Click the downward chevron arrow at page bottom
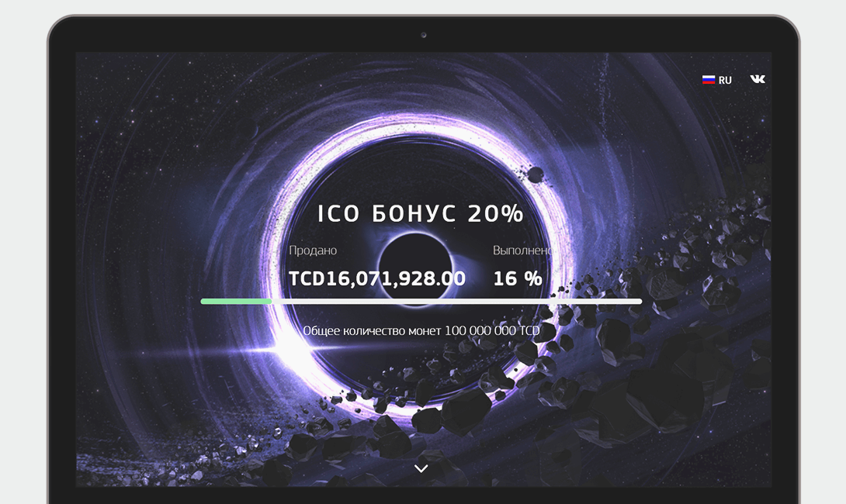 click(421, 468)
